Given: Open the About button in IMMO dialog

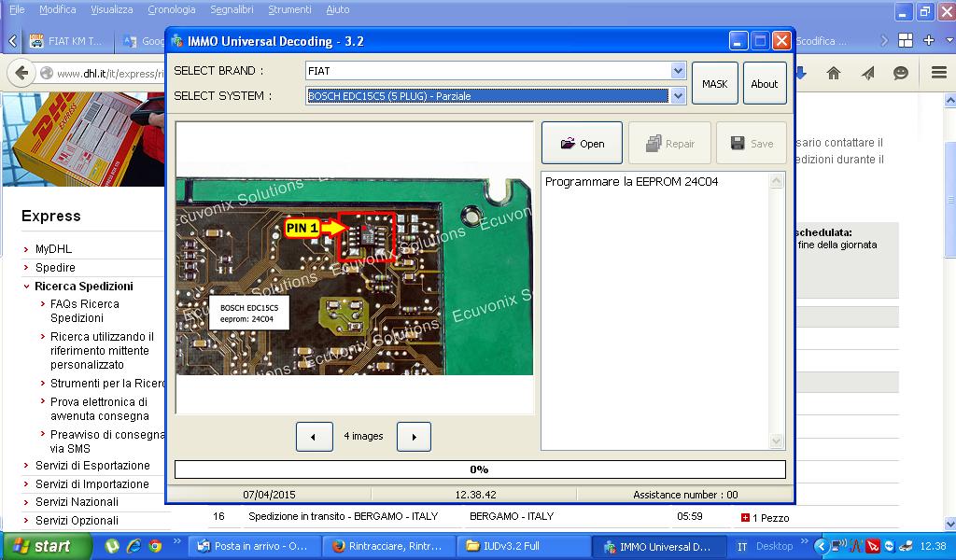Looking at the screenshot, I should point(765,83).
